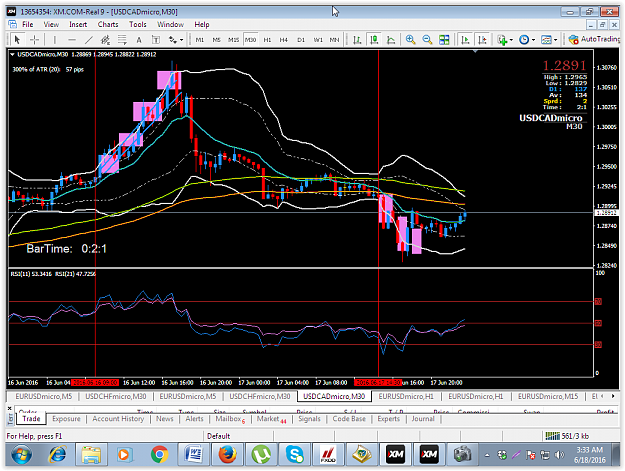
Task: Open the Tools menu
Action: [x=138, y=24]
